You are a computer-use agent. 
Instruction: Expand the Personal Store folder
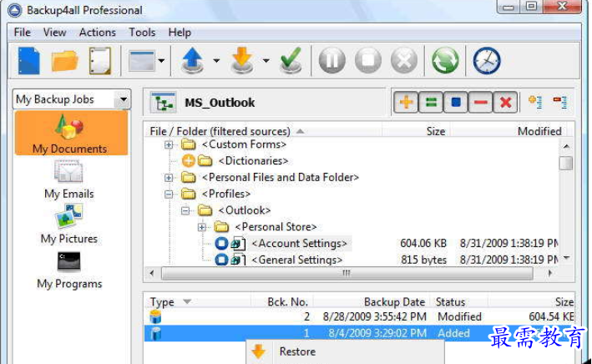[x=202, y=227]
